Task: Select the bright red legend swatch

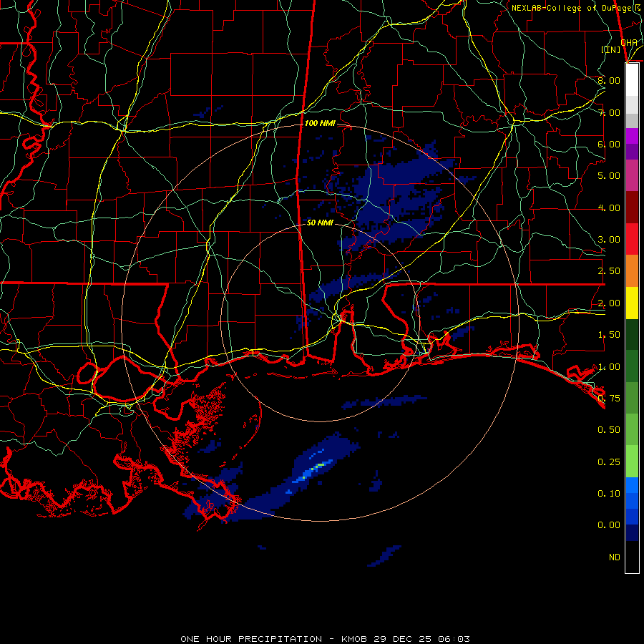Action: tap(632, 240)
